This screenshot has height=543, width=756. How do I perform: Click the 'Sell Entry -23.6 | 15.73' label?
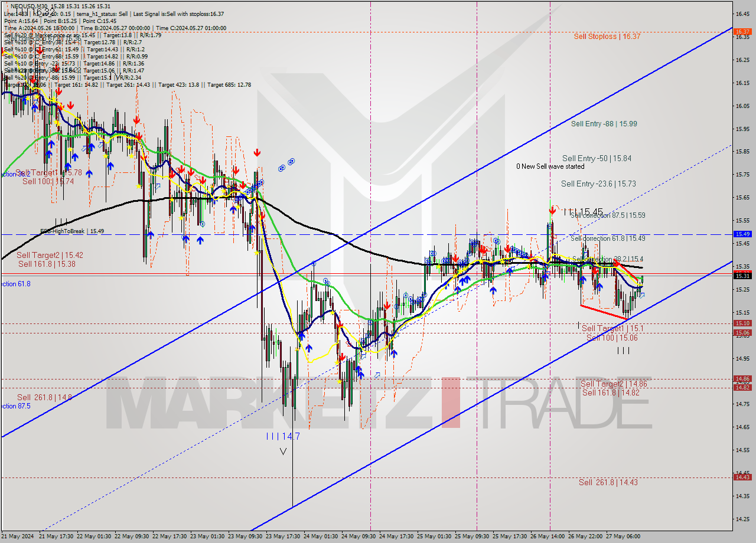click(598, 184)
